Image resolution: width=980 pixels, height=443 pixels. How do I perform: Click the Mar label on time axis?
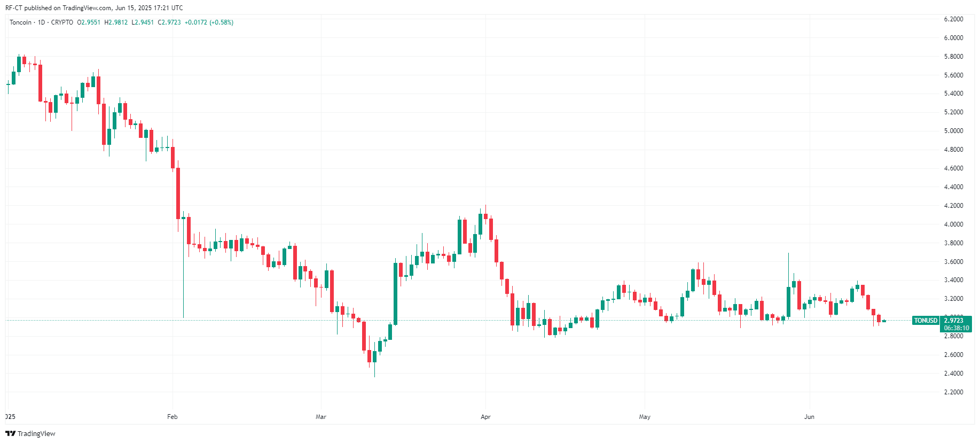[x=320, y=417]
